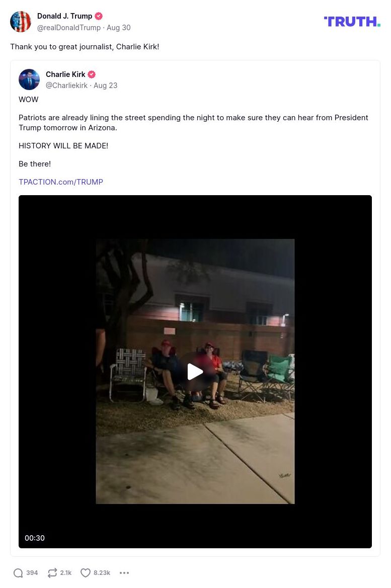This screenshot has height=588, width=391.
Task: Click Donald J. Trump verified badge
Action: [x=99, y=16]
